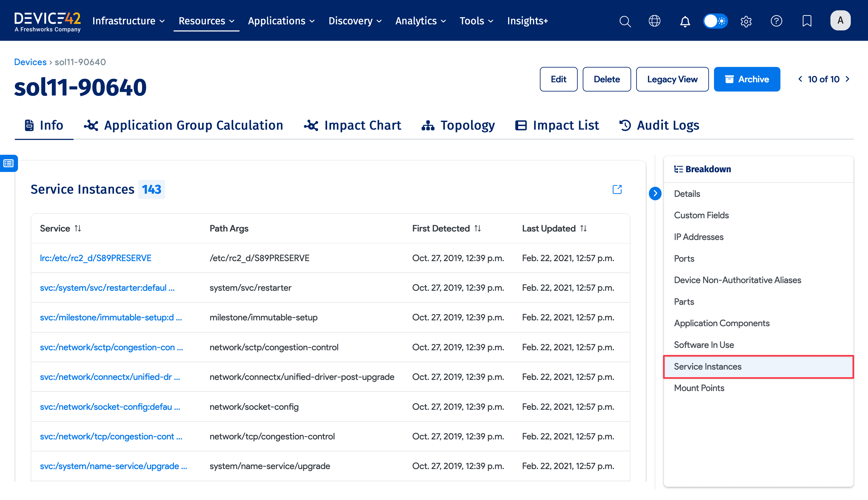Open the Devices breadcrumb link
This screenshot has height=500, width=868.
tap(30, 62)
